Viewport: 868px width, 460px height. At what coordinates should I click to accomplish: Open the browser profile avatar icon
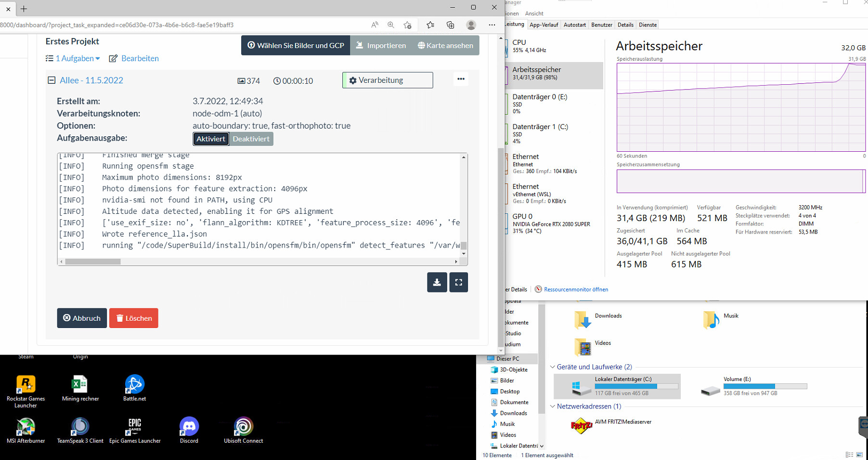click(471, 25)
